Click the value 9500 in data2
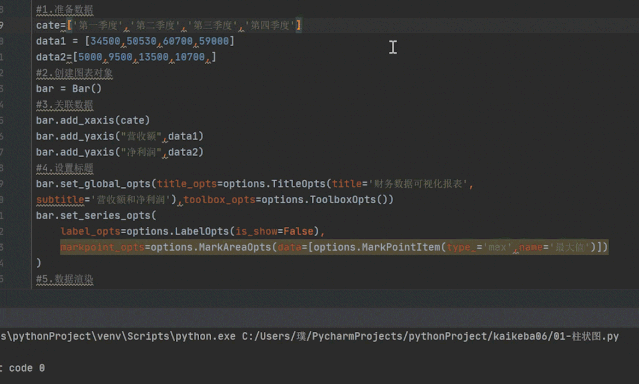 (120, 57)
